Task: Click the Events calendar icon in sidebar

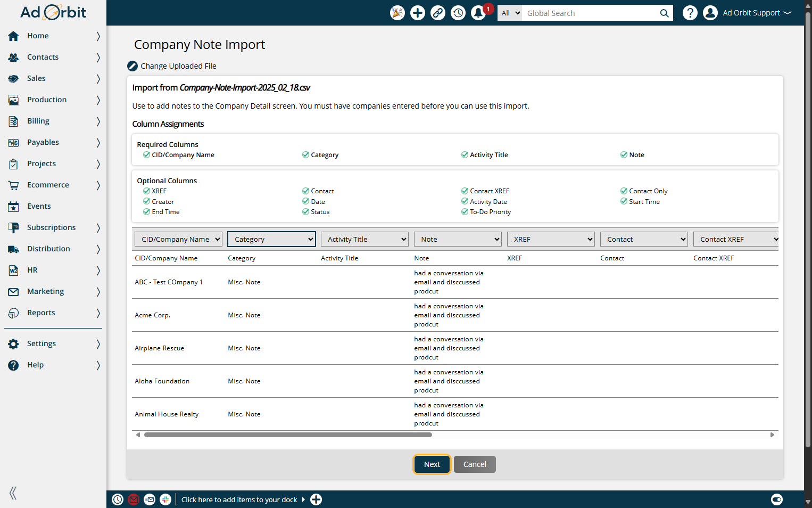Action: (13, 206)
